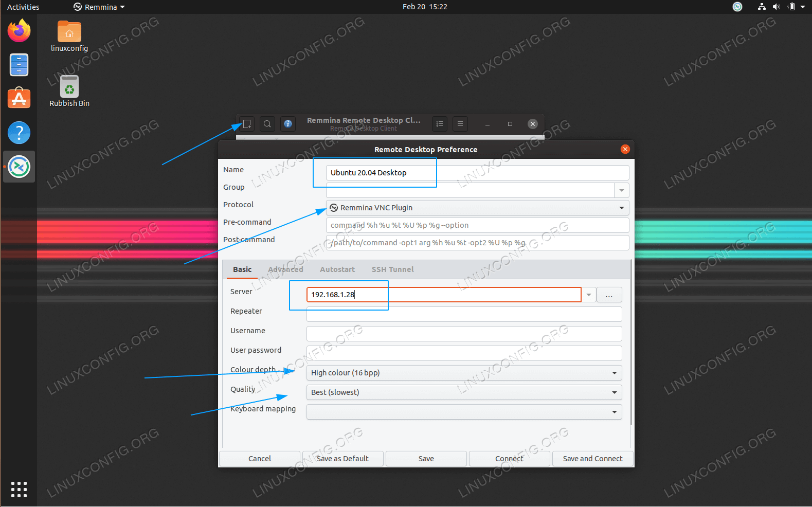Click the server browse button with three dots

pos(609,295)
